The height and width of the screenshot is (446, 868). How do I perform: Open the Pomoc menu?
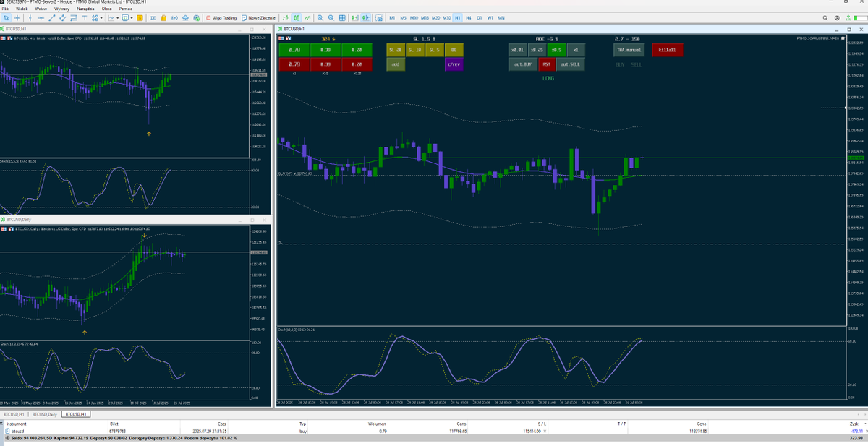point(127,8)
